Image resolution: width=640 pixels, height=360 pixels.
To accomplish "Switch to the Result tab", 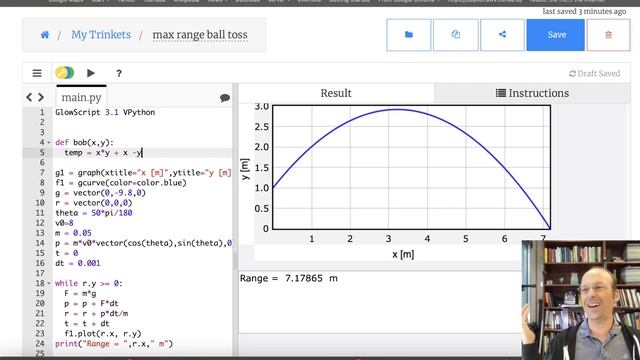I will point(336,93).
